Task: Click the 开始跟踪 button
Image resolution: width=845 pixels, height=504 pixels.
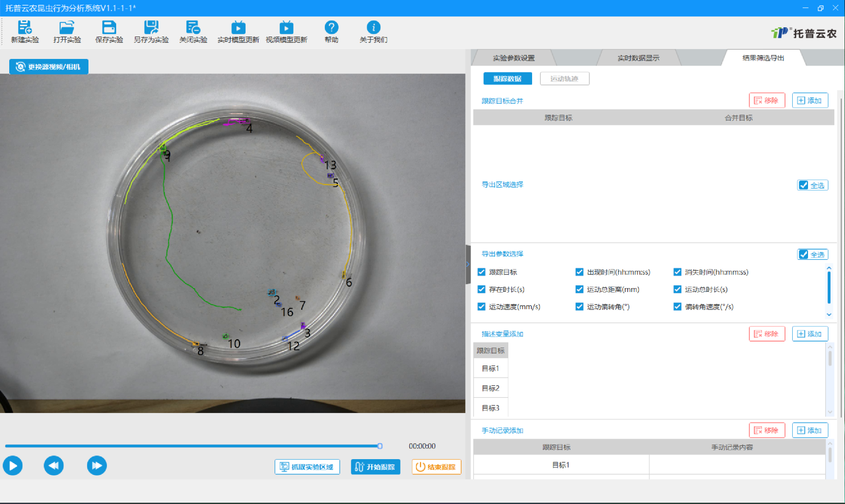Action: [x=375, y=467]
